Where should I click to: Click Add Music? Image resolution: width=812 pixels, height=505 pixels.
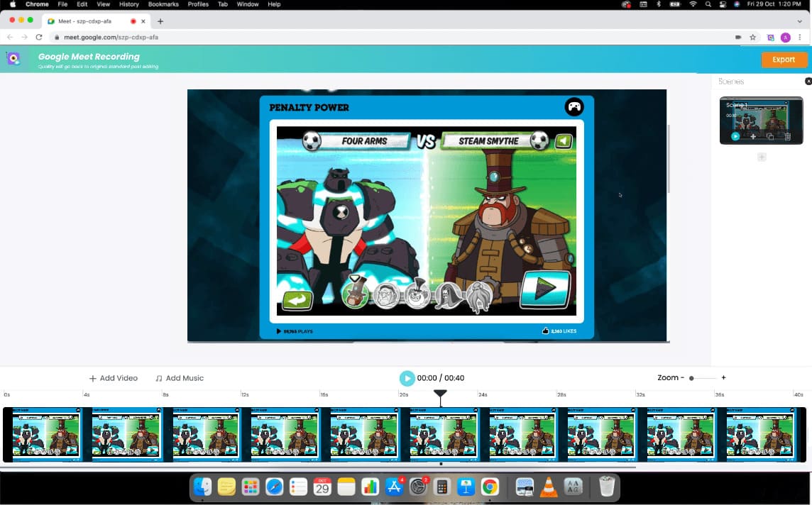click(x=180, y=378)
